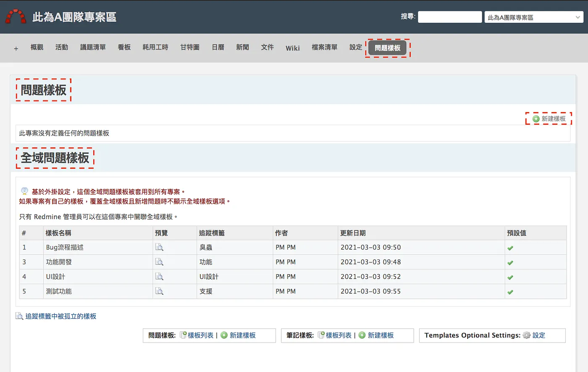Preview the UI設計 template via magnifier icon

click(x=159, y=277)
